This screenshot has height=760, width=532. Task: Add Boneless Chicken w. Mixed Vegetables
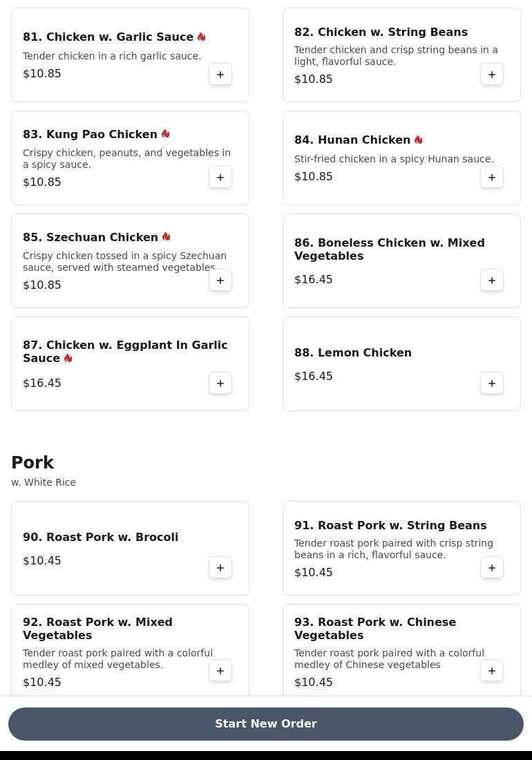pyautogui.click(x=492, y=281)
